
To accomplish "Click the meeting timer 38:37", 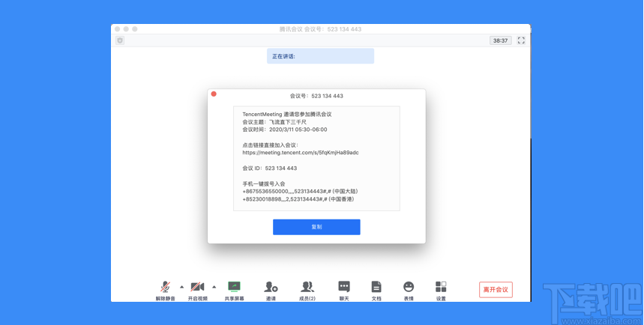I will (x=500, y=40).
